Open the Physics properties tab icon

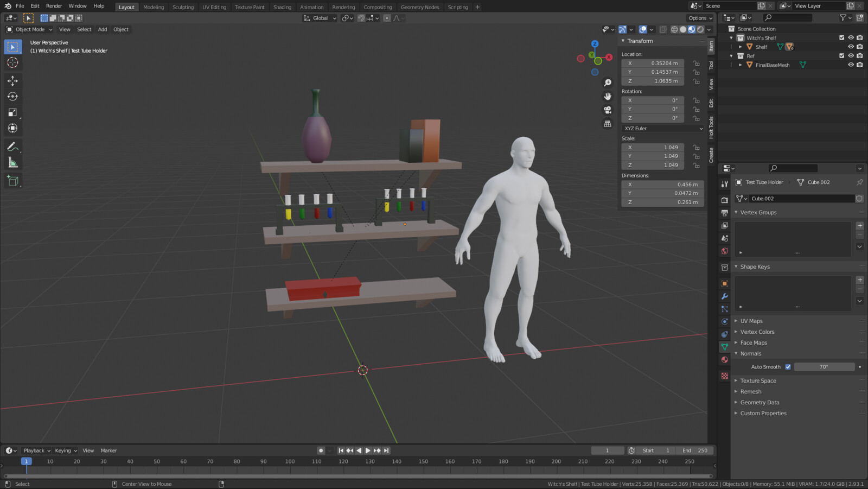[x=725, y=321]
